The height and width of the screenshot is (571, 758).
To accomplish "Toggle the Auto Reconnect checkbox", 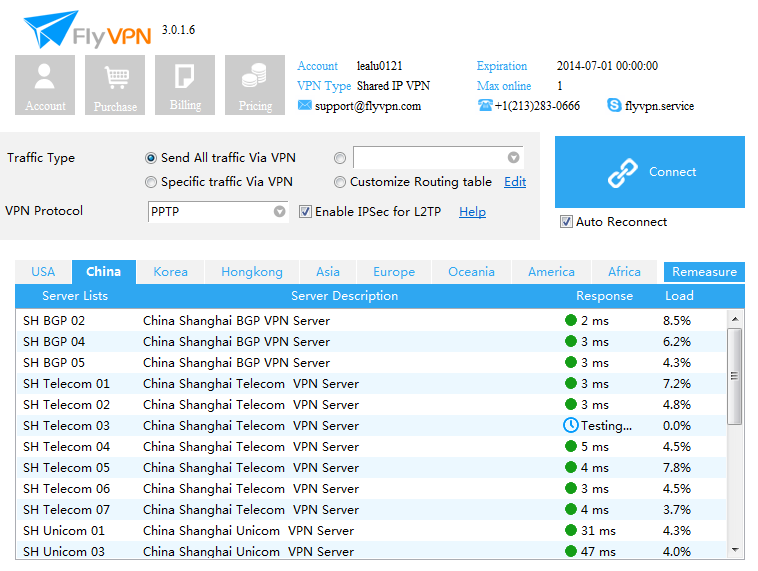I will (566, 222).
